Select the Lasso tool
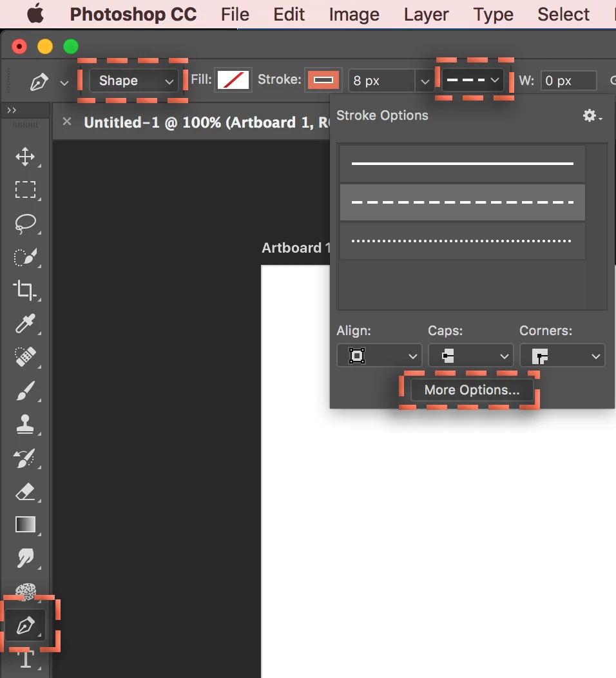 pos(25,224)
